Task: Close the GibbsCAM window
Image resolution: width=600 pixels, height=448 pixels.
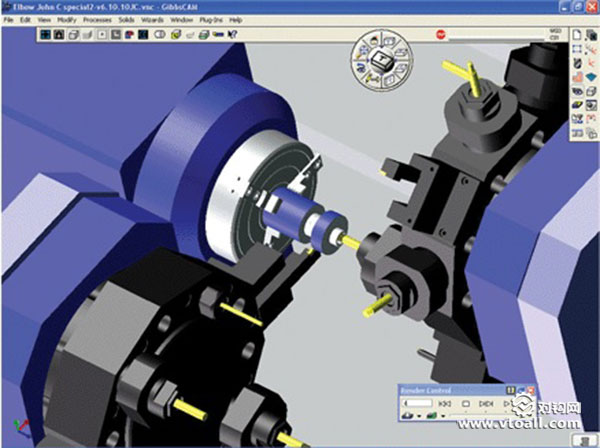Action: click(592, 7)
